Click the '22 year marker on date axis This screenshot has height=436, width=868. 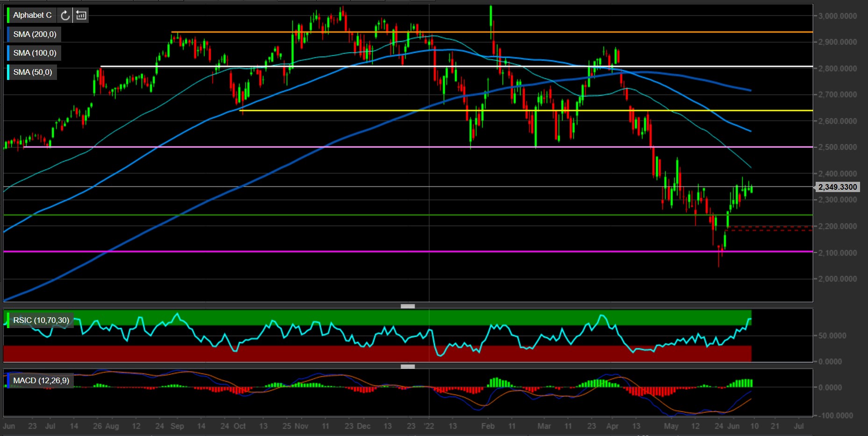pyautogui.click(x=428, y=426)
